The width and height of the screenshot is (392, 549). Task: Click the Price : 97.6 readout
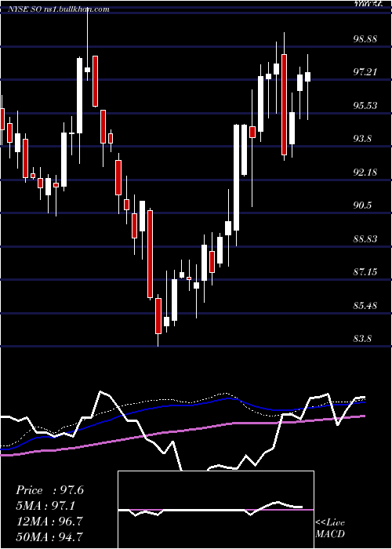point(49,490)
